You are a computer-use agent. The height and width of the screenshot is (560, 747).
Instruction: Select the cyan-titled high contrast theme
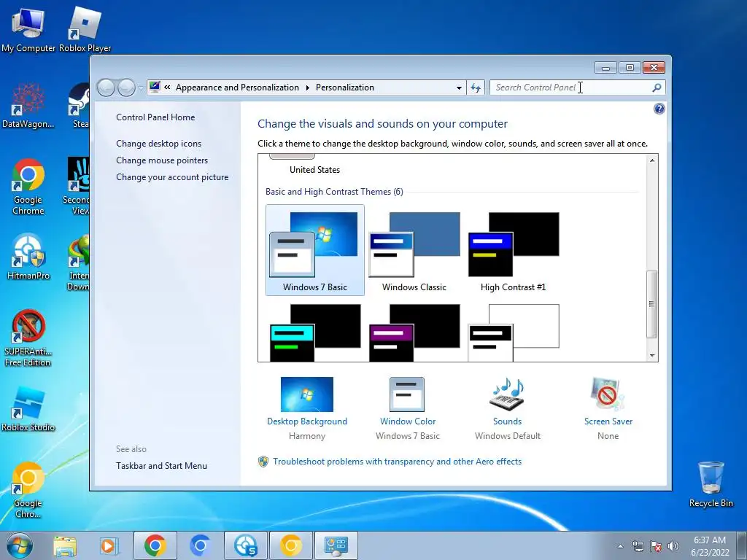[x=315, y=332]
